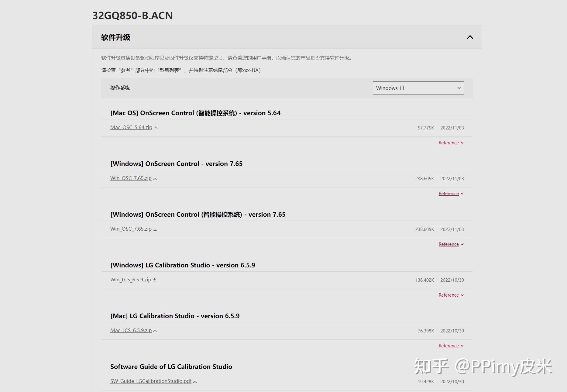
Task: Click Win_OSC_7.65.zip link under 智能操控系统 heading
Action: point(131,229)
